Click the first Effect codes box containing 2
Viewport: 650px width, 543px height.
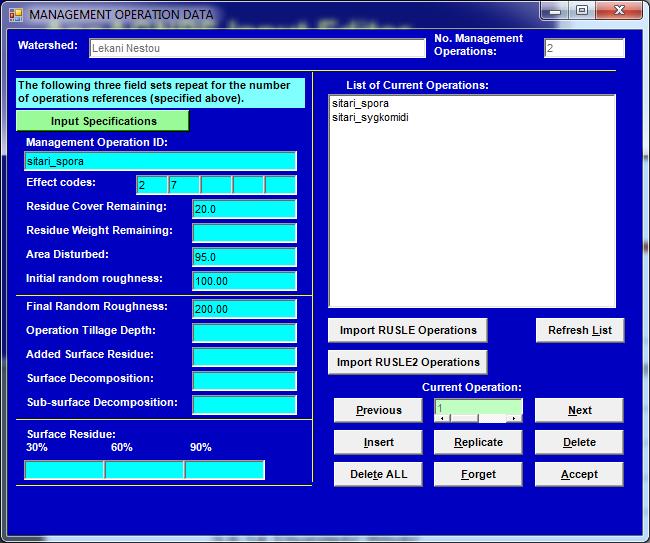point(152,185)
